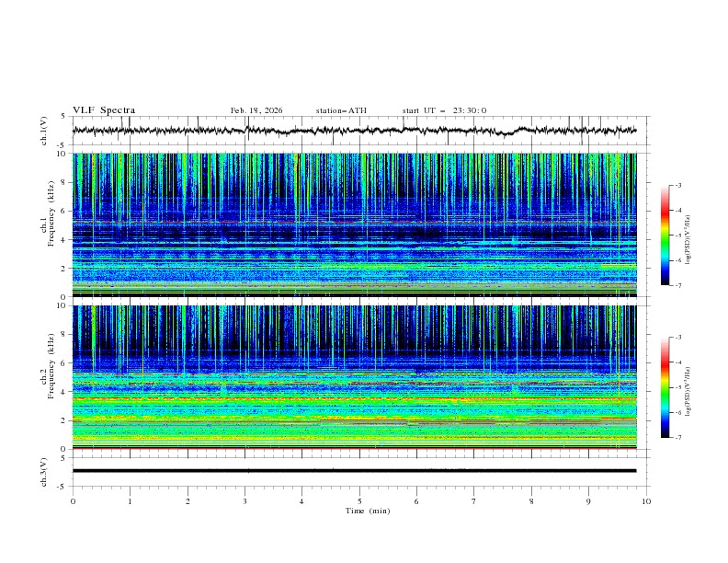
Task: Click the time axis tick label '0'
Action: (x=73, y=501)
